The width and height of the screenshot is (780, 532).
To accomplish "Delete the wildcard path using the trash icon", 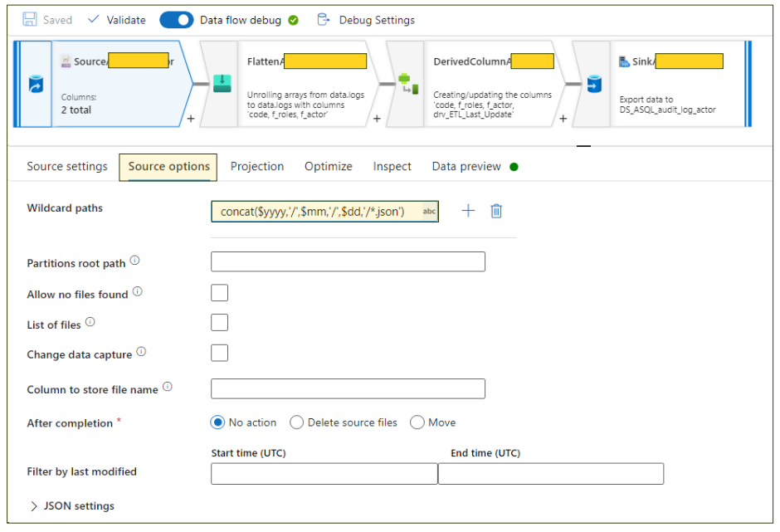I will pyautogui.click(x=496, y=212).
